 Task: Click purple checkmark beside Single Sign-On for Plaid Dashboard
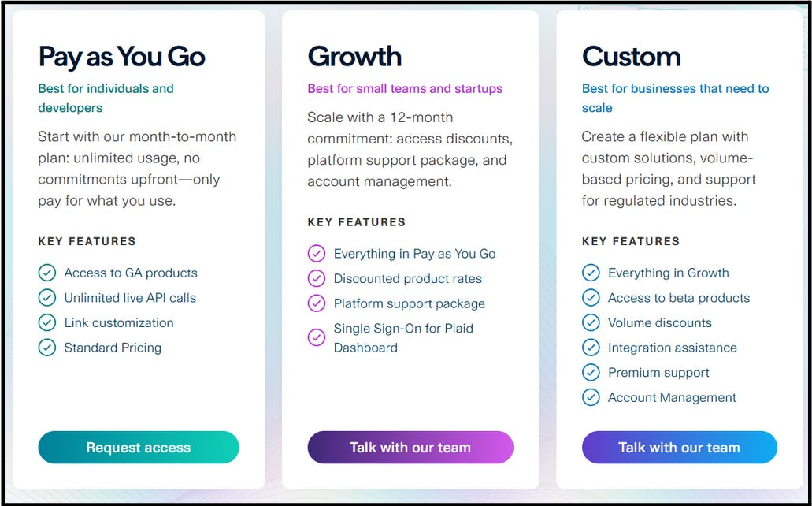point(317,337)
